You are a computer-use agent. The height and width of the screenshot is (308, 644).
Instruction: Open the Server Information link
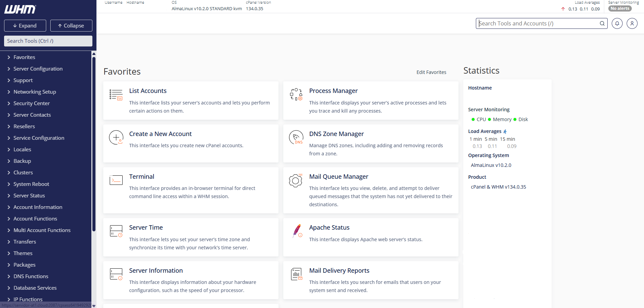coord(156,271)
